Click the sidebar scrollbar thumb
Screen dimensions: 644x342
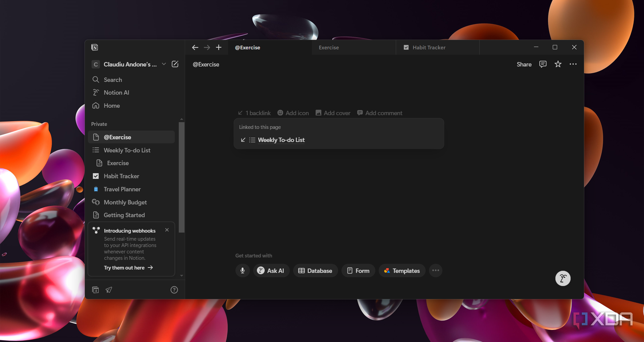click(181, 177)
